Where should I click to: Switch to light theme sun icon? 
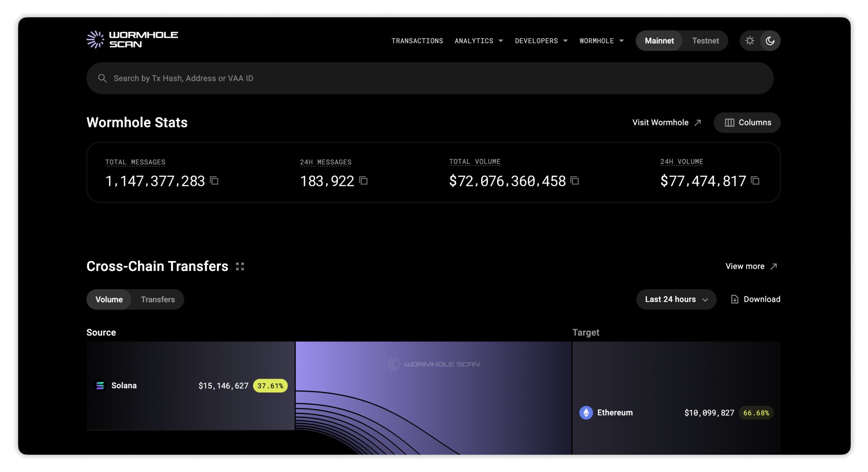click(750, 41)
